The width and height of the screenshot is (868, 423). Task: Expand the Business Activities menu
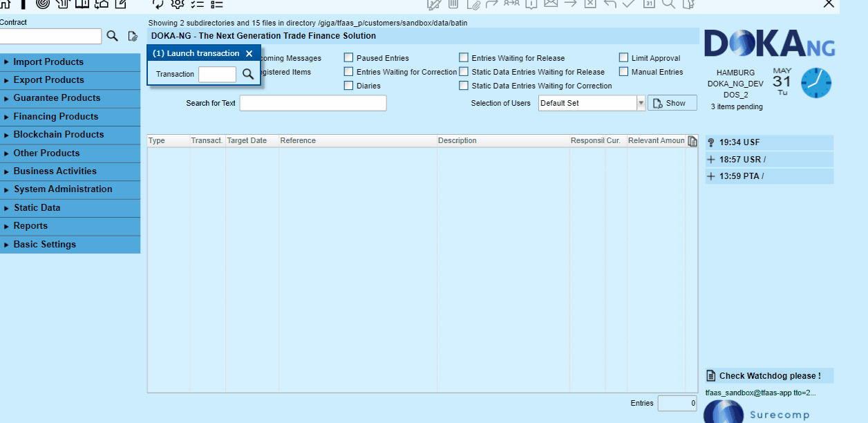70,171
